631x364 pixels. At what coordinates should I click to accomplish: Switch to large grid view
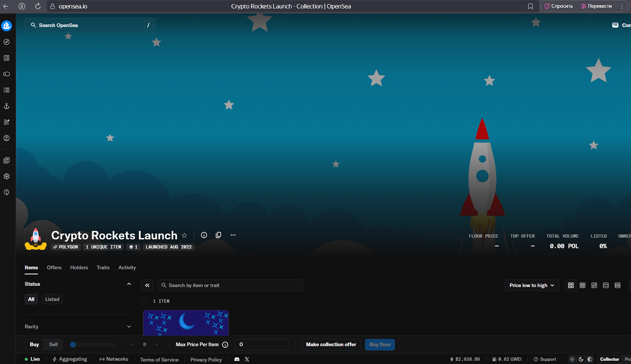click(x=571, y=285)
